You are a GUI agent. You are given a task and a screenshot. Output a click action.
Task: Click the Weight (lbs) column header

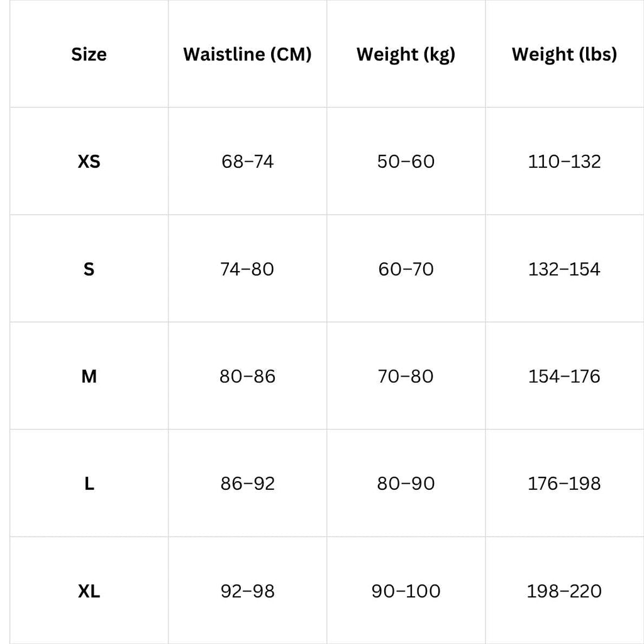pos(564,55)
